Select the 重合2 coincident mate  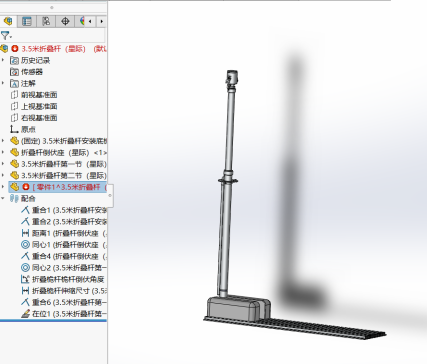(x=69, y=221)
